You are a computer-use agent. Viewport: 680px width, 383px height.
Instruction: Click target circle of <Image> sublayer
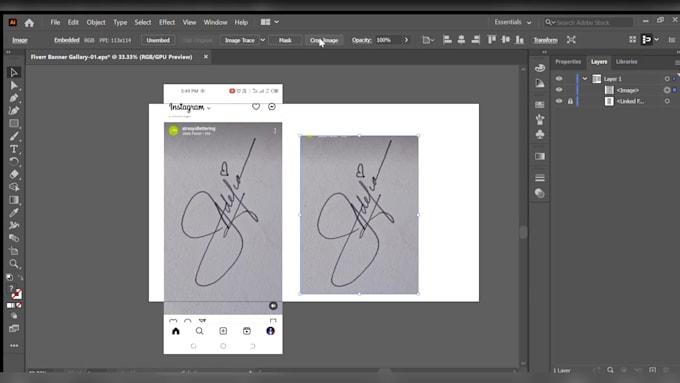[x=667, y=90]
